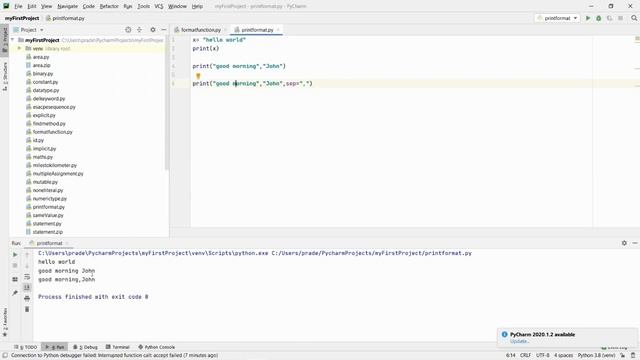
Task: Toggle soft-wrap in Run console
Action: [x=27, y=277]
